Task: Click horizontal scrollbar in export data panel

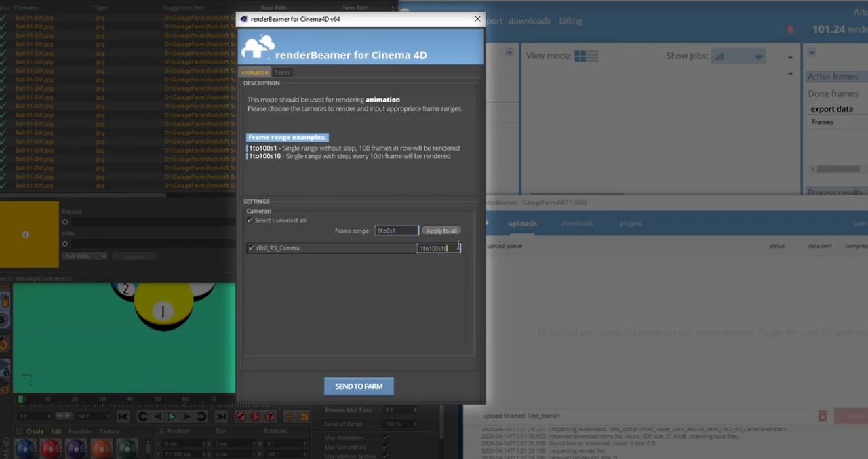Action: coord(837,169)
